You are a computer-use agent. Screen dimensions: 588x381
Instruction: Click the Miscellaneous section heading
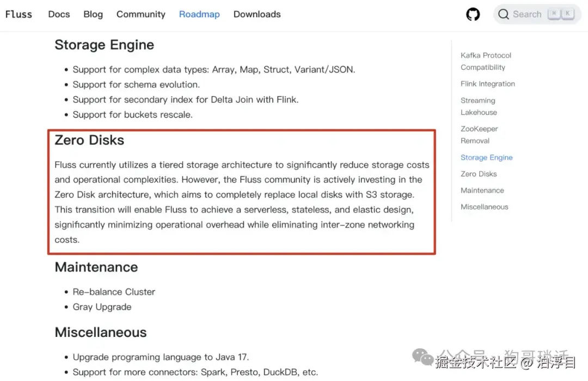coord(101,332)
